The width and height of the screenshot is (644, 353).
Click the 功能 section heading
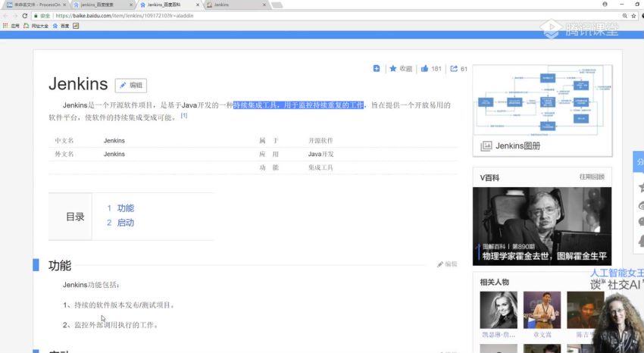click(60, 265)
